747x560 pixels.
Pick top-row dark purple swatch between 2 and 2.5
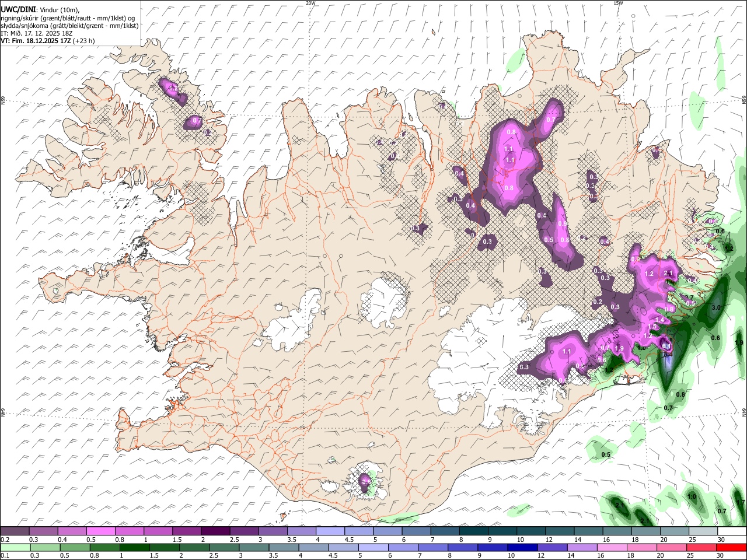pos(215,531)
